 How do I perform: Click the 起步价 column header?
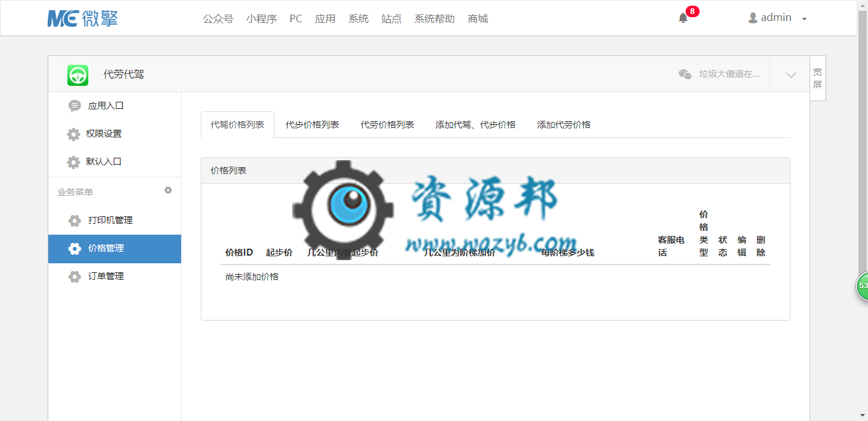(279, 252)
